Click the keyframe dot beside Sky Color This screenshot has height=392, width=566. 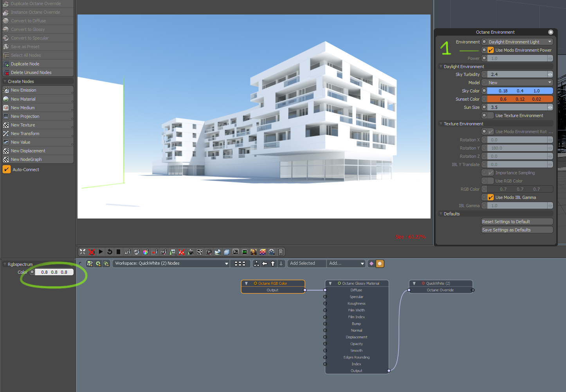484,91
